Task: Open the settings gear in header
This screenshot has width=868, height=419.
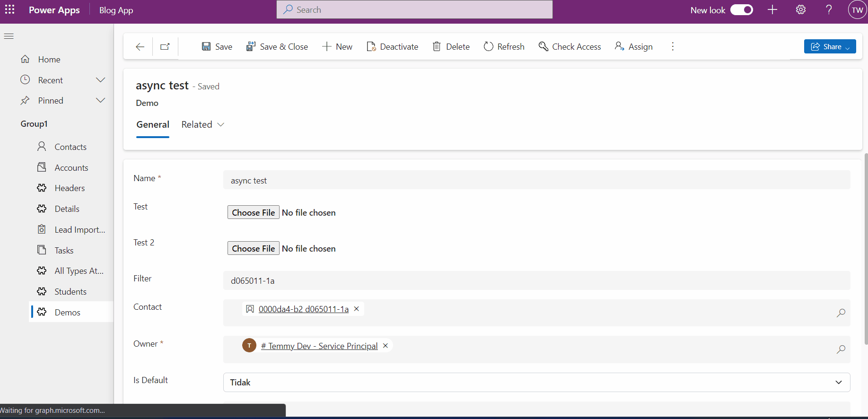Action: pyautogui.click(x=800, y=9)
